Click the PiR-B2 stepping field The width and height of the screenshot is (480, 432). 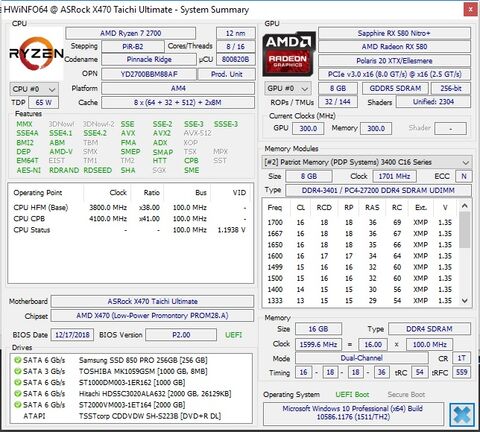pyautogui.click(x=133, y=47)
